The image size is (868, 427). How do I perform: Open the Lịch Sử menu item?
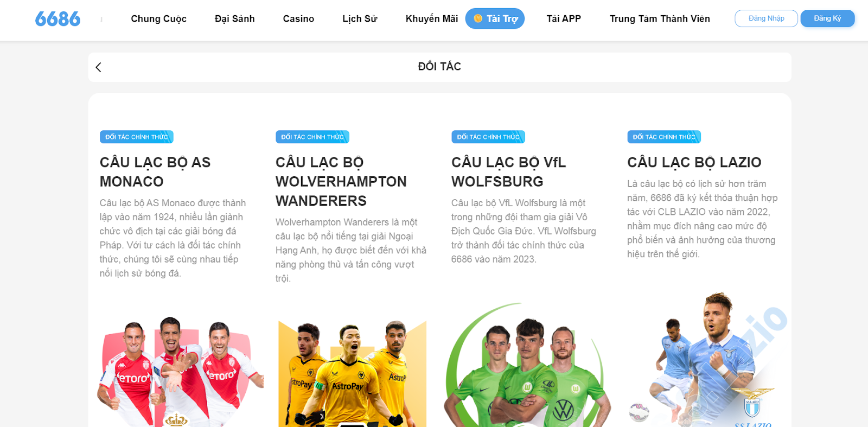point(360,19)
